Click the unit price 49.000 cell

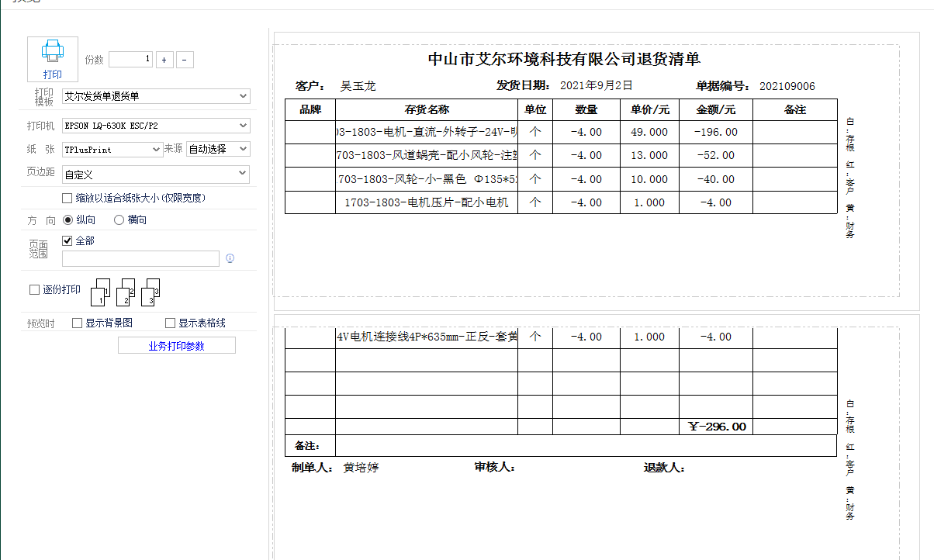pos(649,133)
